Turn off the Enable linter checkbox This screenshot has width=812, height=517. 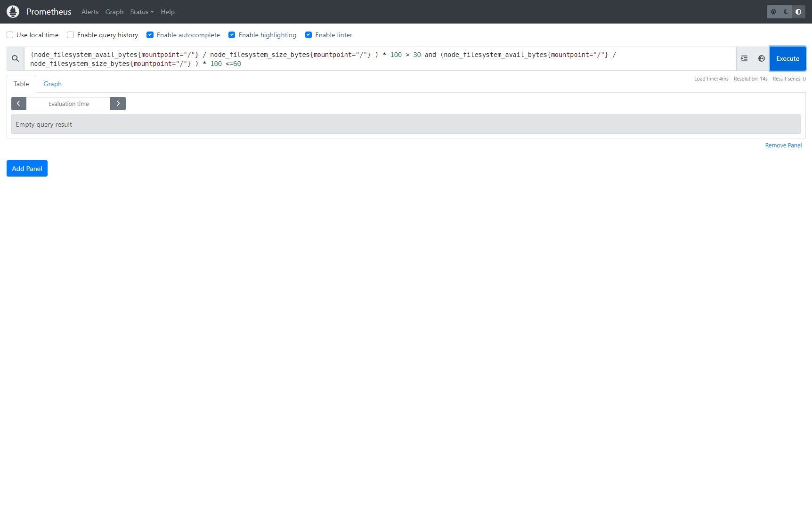click(309, 35)
